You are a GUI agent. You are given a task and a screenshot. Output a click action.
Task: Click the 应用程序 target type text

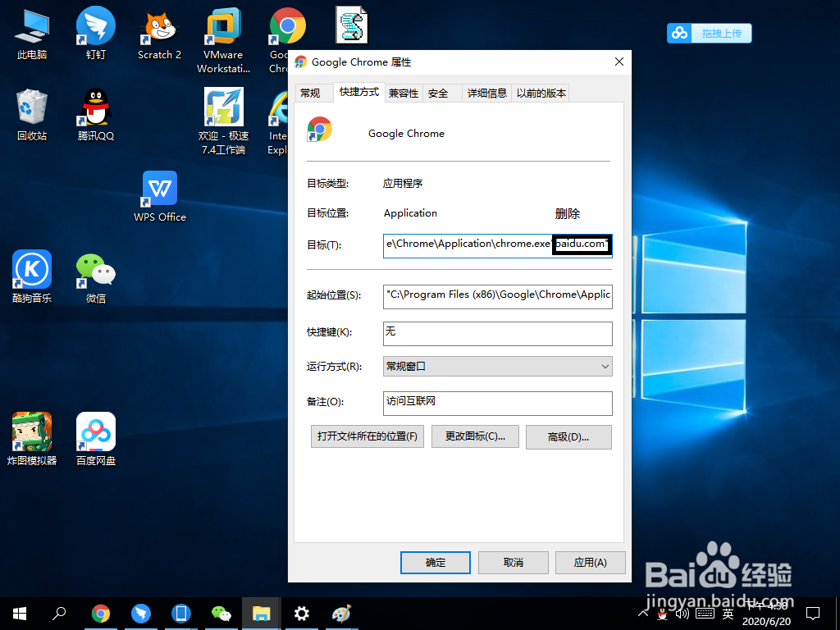pos(403,183)
